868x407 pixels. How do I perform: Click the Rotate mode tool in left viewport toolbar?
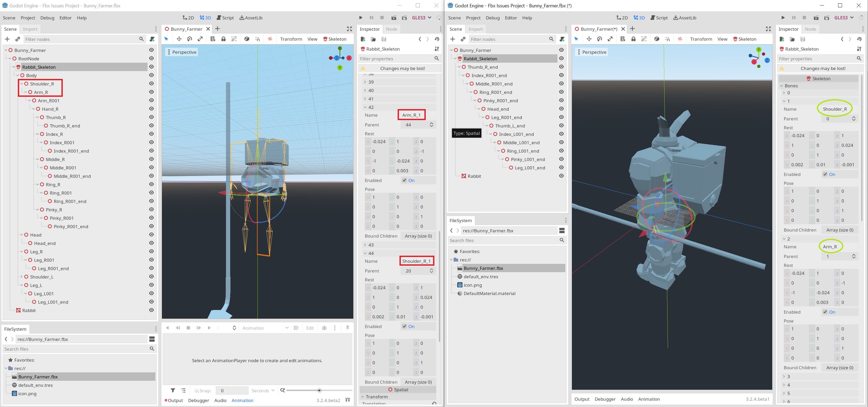[x=190, y=39]
